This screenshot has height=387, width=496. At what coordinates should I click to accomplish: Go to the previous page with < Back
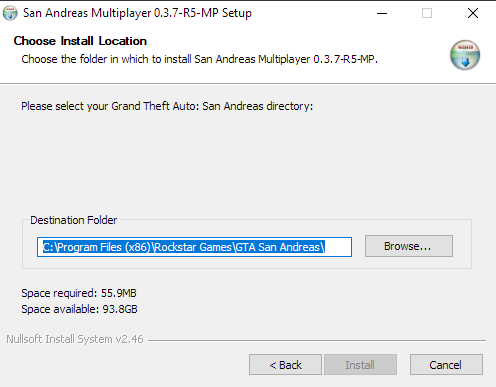pyautogui.click(x=285, y=365)
